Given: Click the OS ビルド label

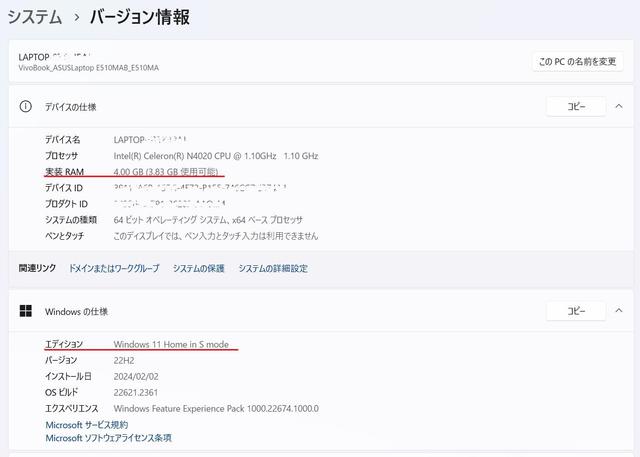Looking at the screenshot, I should coord(61,392).
